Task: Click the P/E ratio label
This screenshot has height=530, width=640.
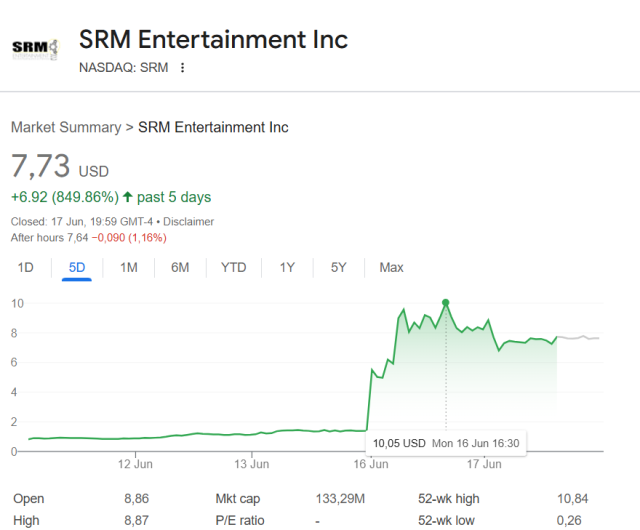Action: (x=240, y=521)
